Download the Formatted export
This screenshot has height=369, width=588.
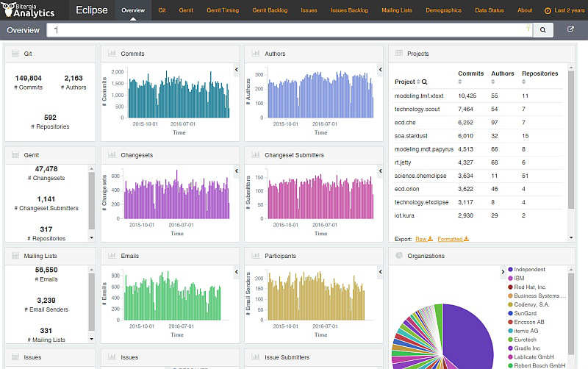click(453, 239)
